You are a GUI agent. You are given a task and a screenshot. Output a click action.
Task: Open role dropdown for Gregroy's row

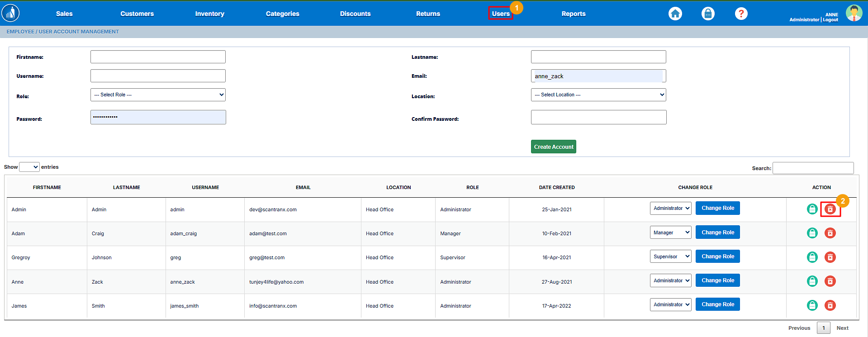pos(670,256)
